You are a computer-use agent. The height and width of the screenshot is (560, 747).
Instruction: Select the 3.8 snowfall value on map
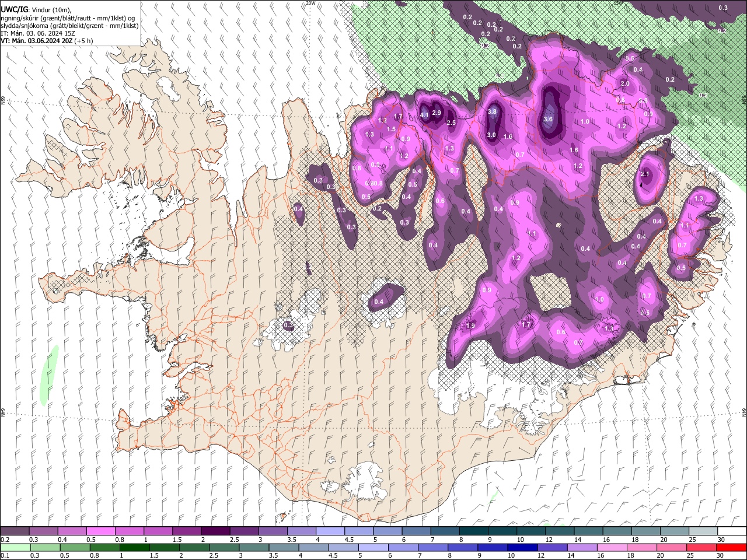492,111
